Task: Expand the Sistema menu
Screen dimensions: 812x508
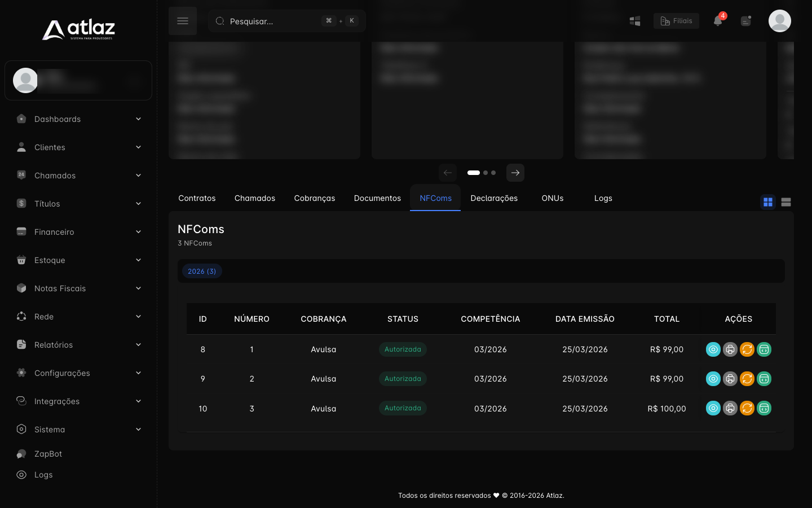Action: (x=78, y=430)
